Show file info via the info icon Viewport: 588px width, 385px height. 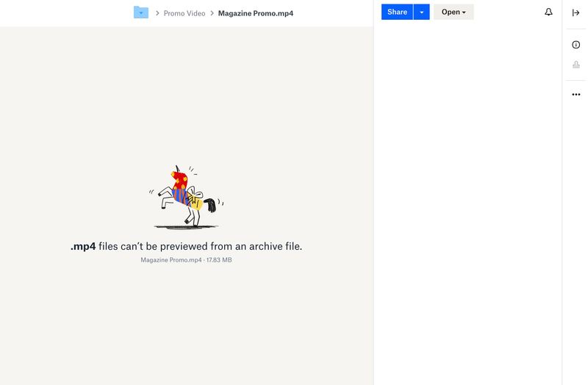576,45
